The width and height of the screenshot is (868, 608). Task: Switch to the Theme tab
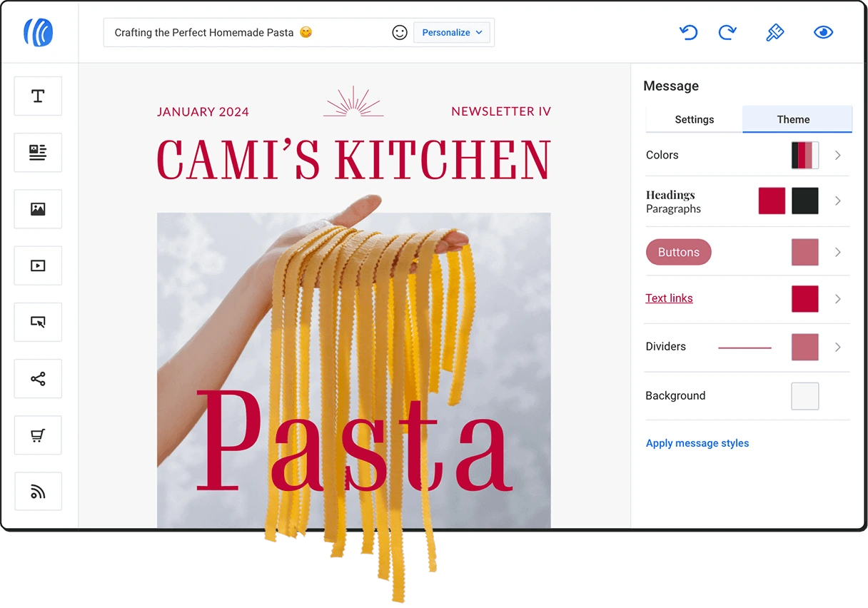[793, 119]
